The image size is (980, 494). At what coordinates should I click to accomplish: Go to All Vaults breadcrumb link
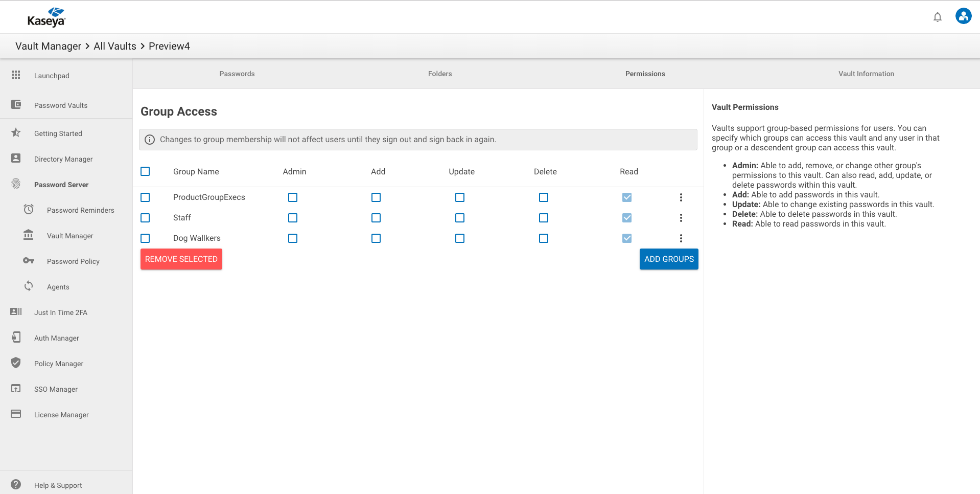(115, 46)
